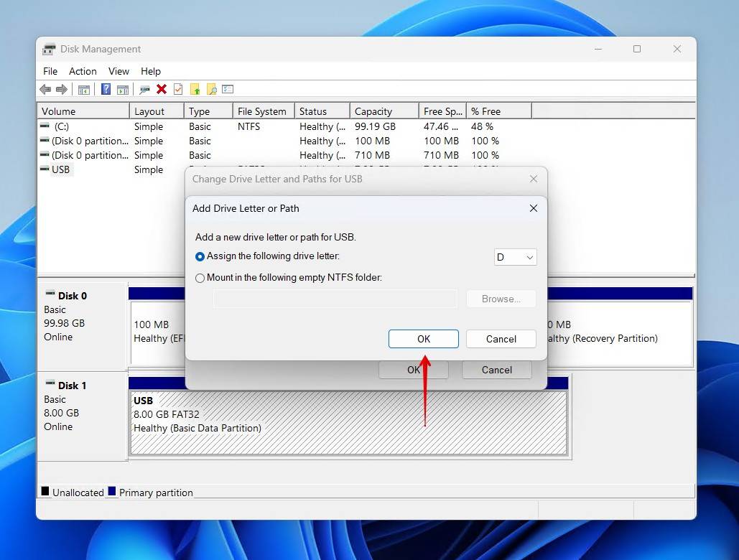Click the Forward arrow in the toolbar

coord(62,89)
